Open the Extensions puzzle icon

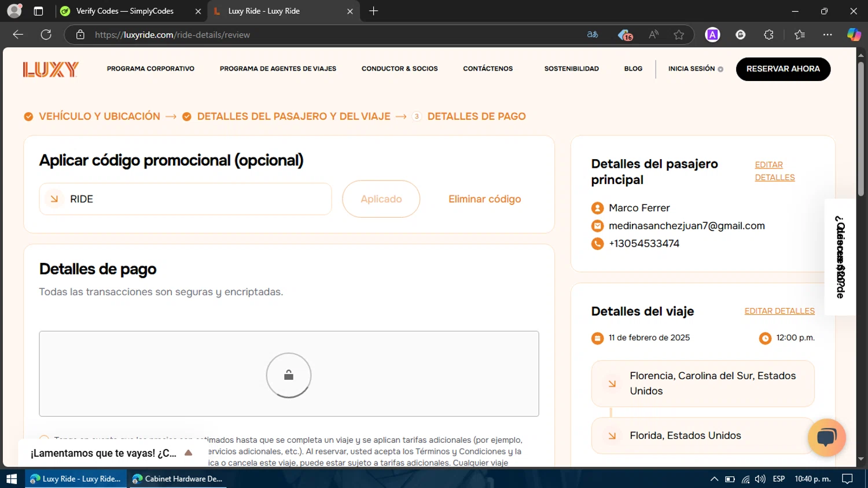[768, 35]
